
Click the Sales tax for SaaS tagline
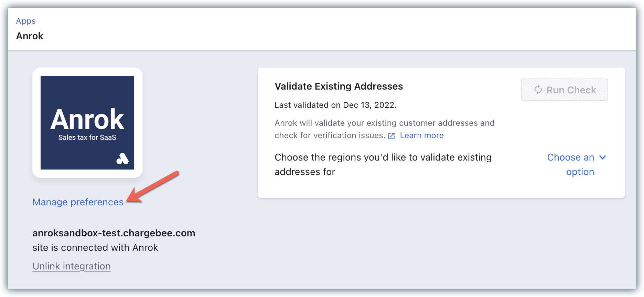click(x=87, y=137)
